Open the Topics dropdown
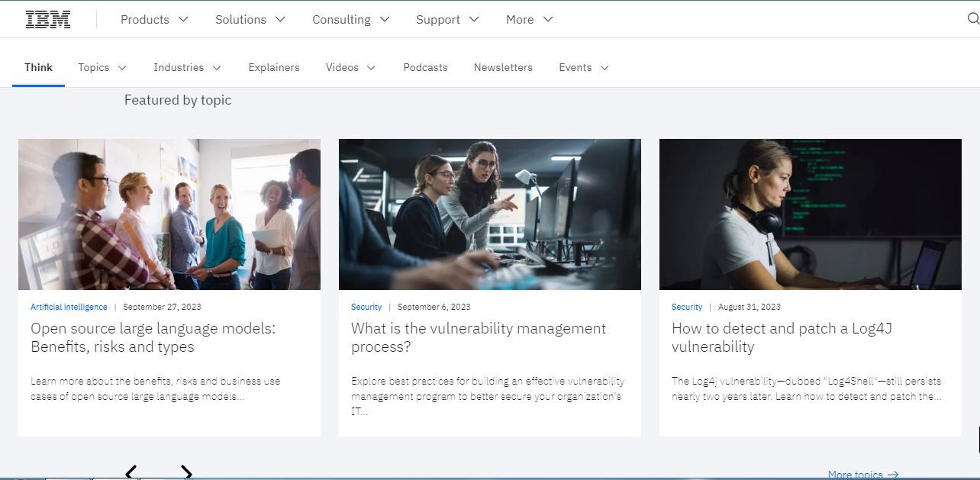This screenshot has height=480, width=980. (x=101, y=67)
